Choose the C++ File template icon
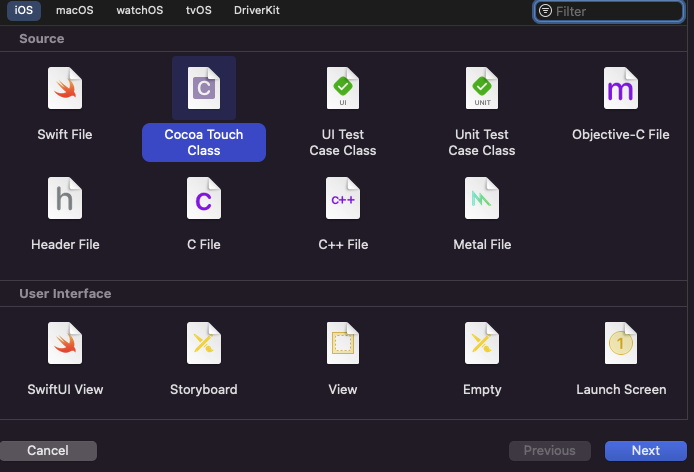This screenshot has width=694, height=472. coord(343,198)
